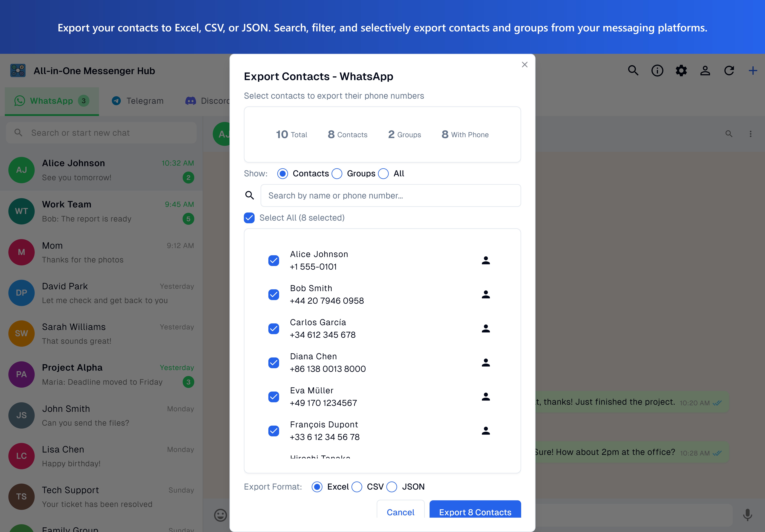Image resolution: width=765 pixels, height=532 pixels.
Task: Switch to the Discord tab
Action: point(208,101)
